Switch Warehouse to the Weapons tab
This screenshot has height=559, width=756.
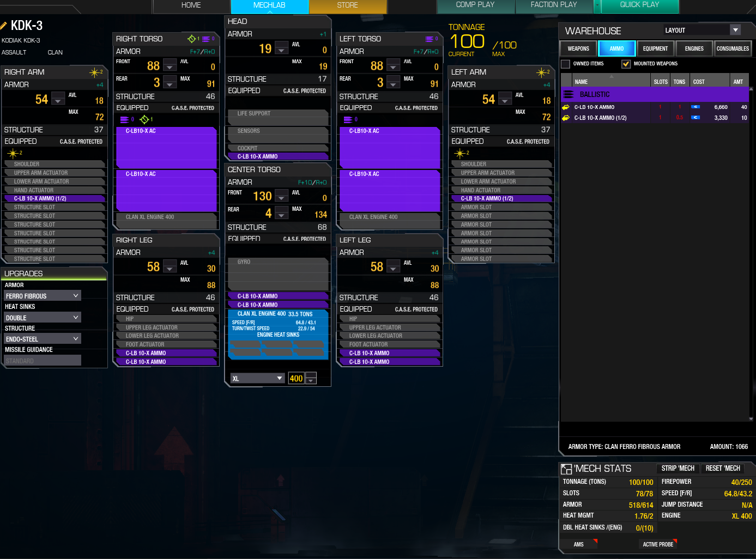[578, 48]
